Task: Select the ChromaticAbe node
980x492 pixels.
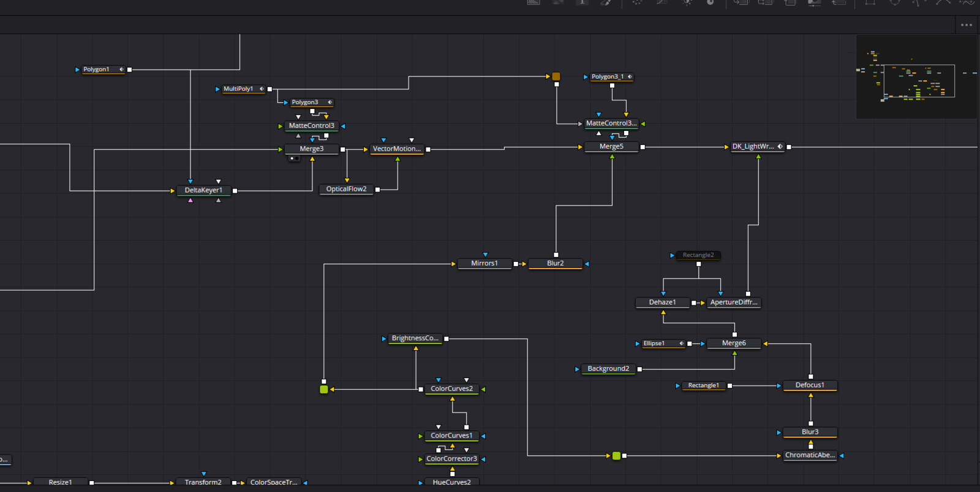Action: click(810, 455)
